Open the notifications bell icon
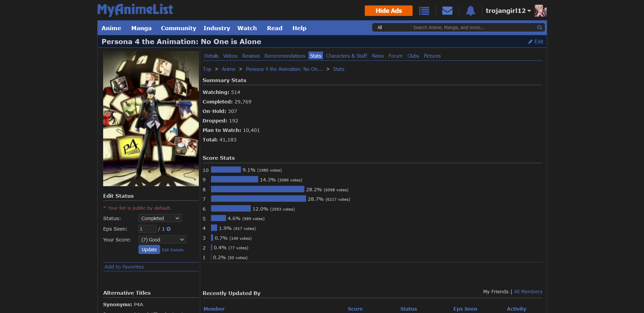The image size is (644, 313). (470, 11)
